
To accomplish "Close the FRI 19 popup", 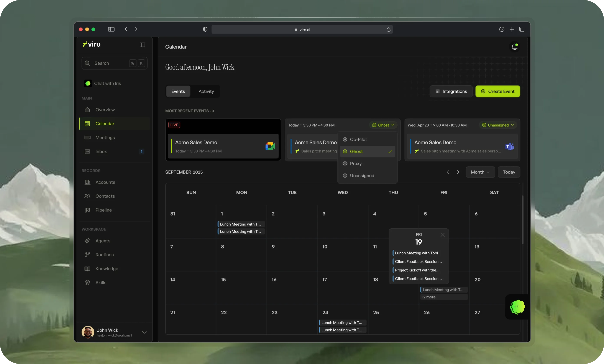I will 442,235.
